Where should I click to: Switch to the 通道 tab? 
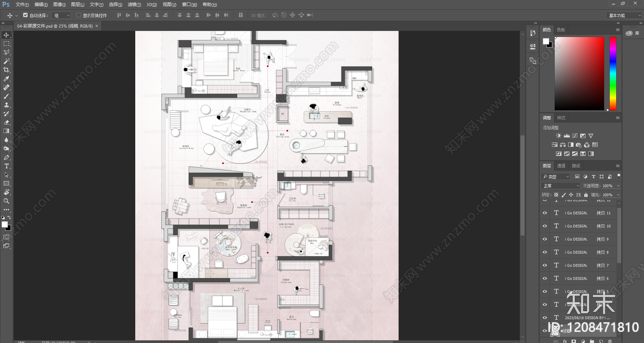[561, 166]
